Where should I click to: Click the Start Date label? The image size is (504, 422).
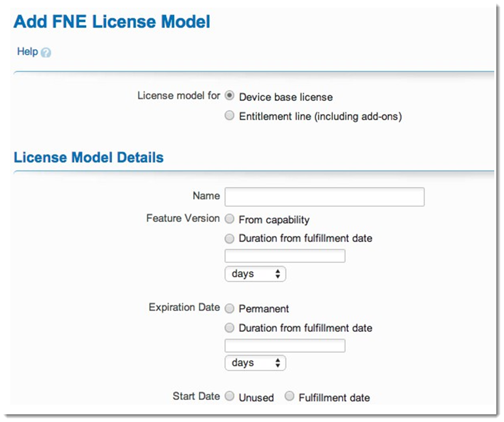196,396
